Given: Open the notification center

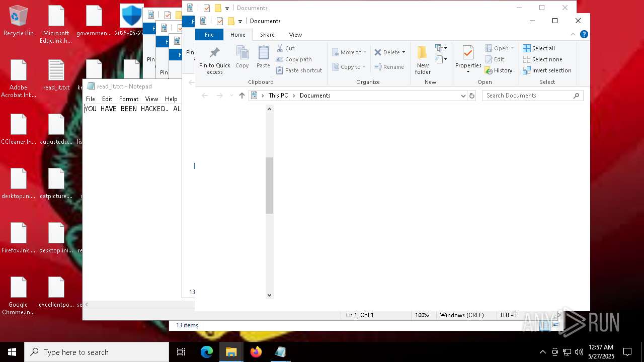Looking at the screenshot, I should [x=627, y=352].
